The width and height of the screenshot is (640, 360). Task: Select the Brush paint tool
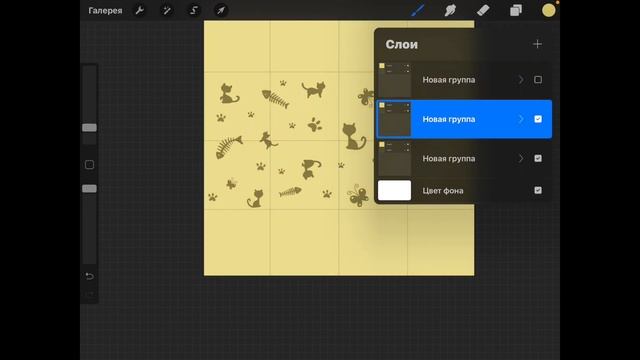(418, 10)
